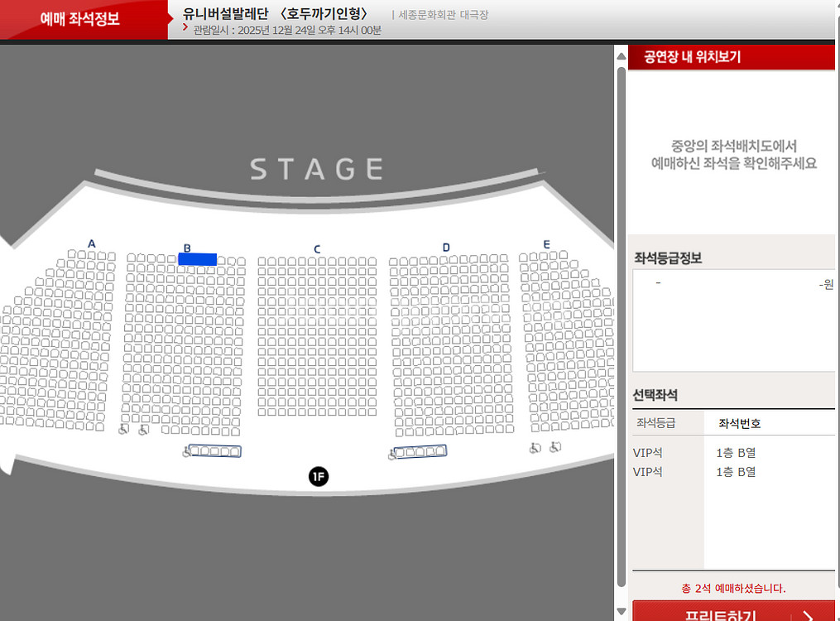Screen dimensions: 840x621
Task: Click the 좌석등급정보 price list box
Action: click(x=733, y=320)
